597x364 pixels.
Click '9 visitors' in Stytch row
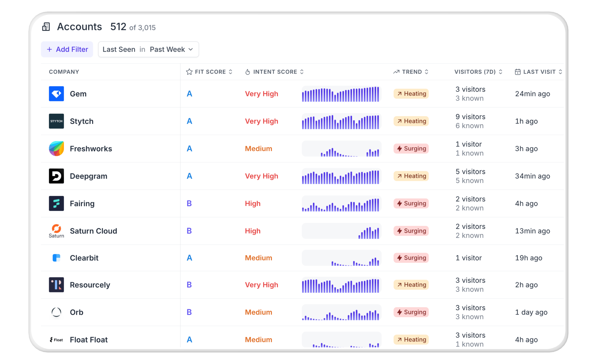pos(470,117)
